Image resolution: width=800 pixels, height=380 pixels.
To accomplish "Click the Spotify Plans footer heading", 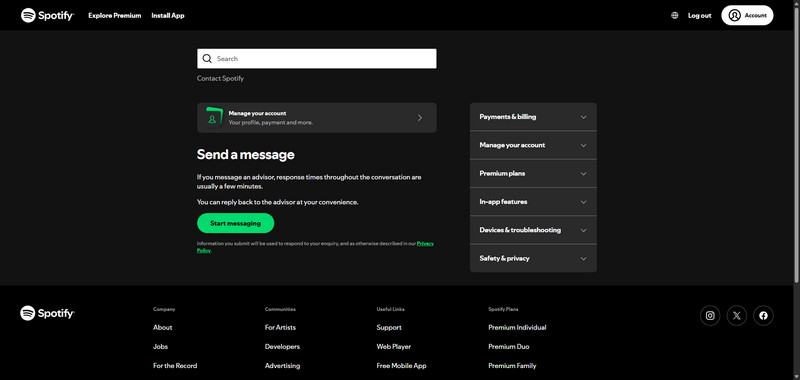I will tap(504, 310).
